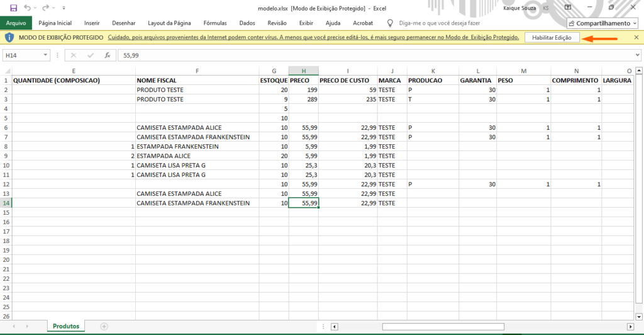Click the protected view warning link text

[313, 38]
